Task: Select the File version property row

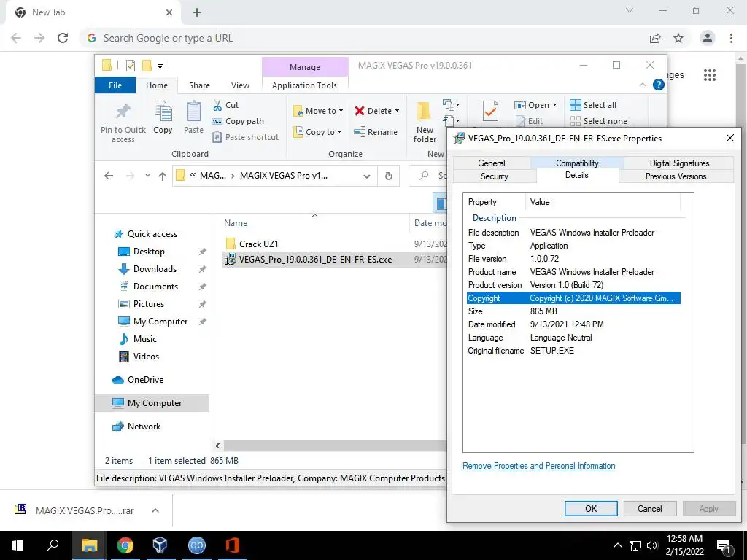Action: point(573,259)
